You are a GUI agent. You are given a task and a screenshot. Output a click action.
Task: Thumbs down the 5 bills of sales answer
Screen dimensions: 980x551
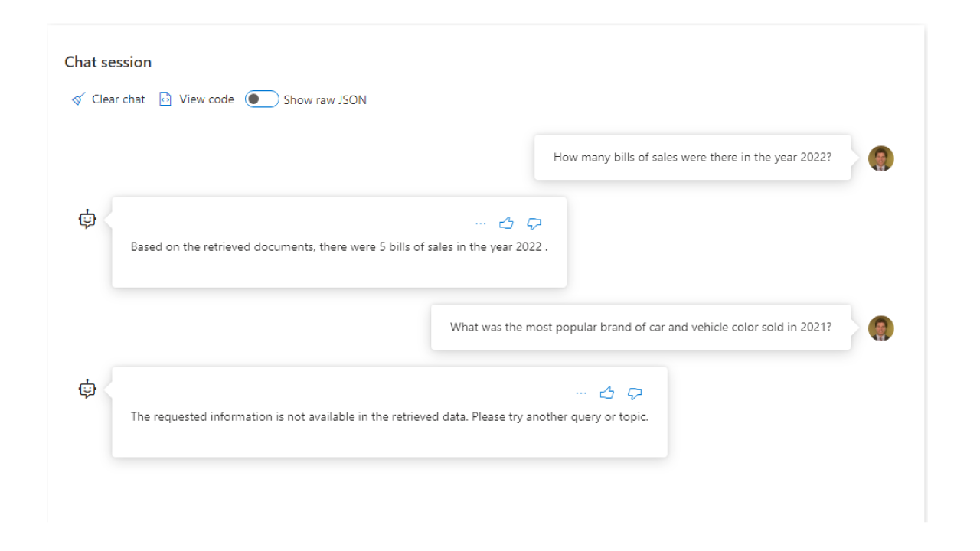click(x=534, y=223)
